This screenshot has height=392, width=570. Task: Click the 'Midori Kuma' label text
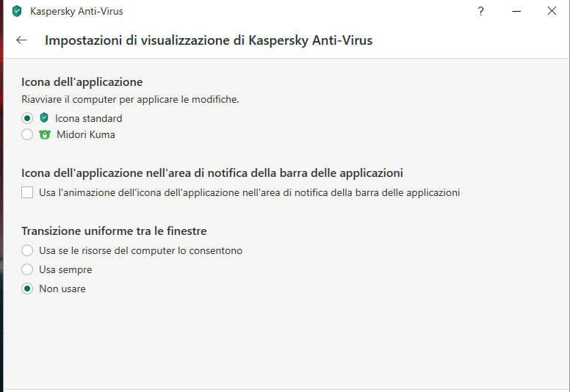85,135
